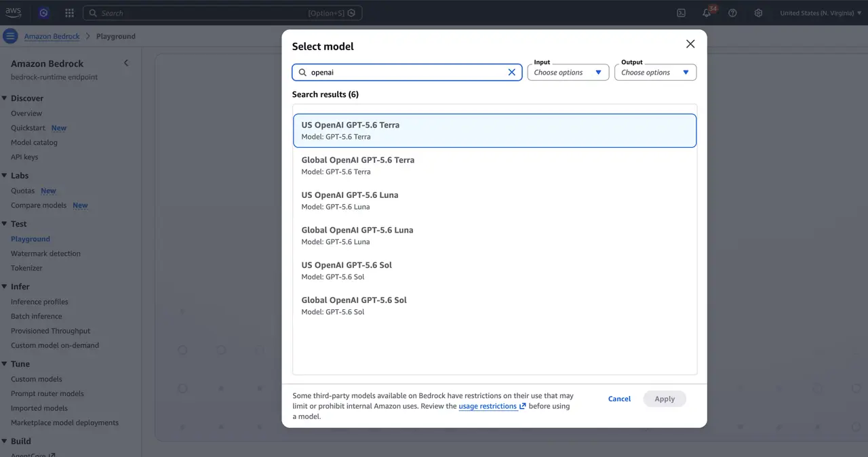Collapse the Test section
868x457 pixels.
(4, 224)
